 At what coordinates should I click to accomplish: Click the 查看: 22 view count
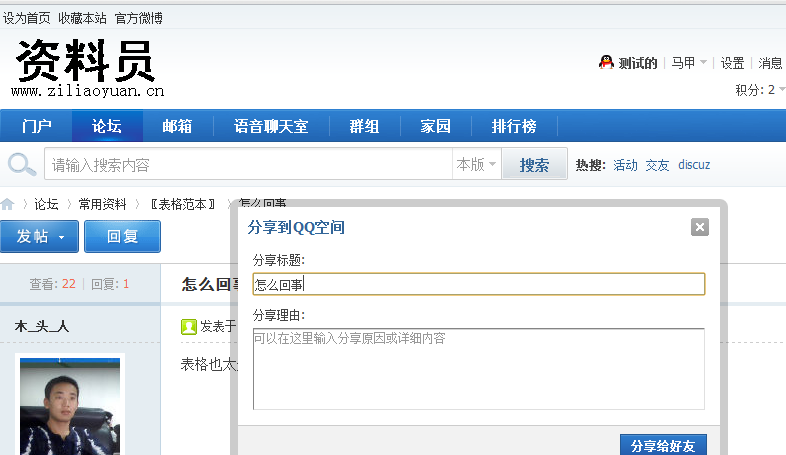pyautogui.click(x=53, y=284)
